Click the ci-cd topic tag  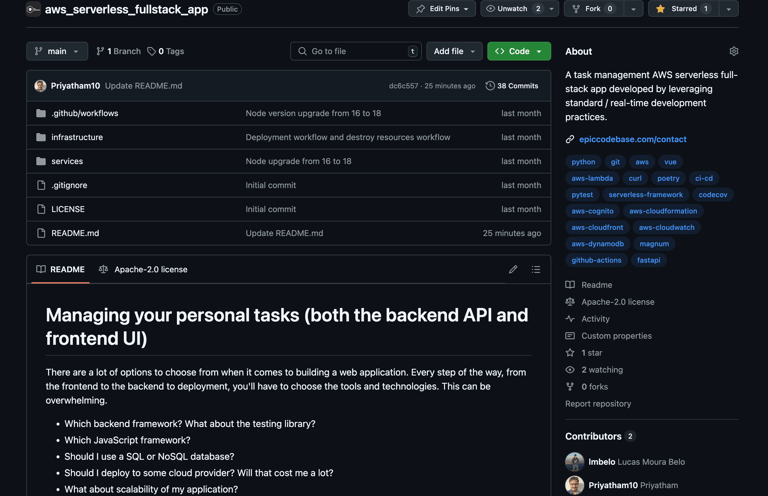(x=704, y=178)
